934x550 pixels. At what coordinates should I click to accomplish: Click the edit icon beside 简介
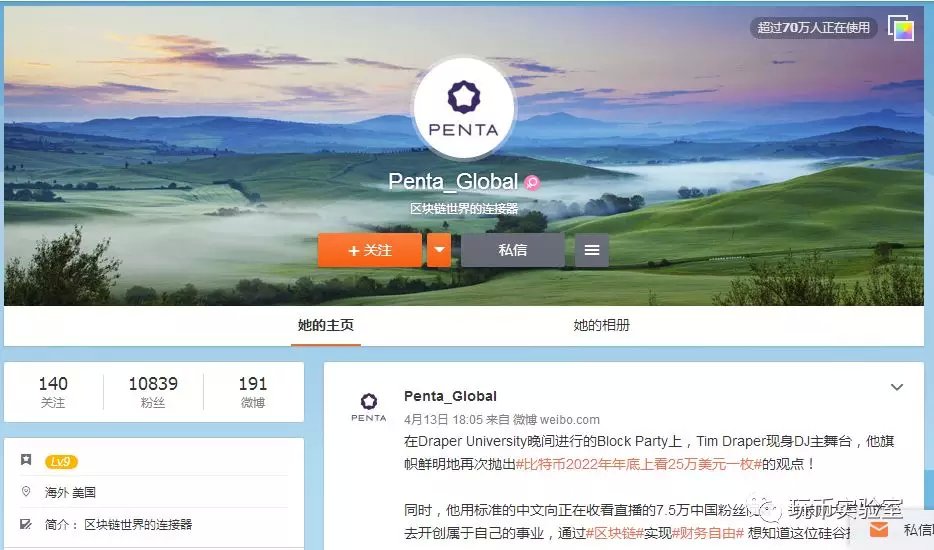pyautogui.click(x=26, y=524)
